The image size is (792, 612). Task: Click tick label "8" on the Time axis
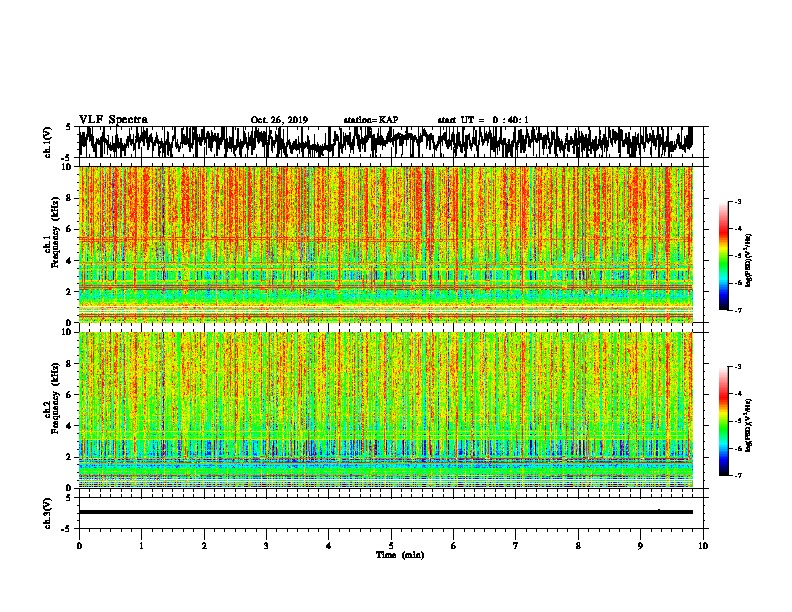[578, 546]
